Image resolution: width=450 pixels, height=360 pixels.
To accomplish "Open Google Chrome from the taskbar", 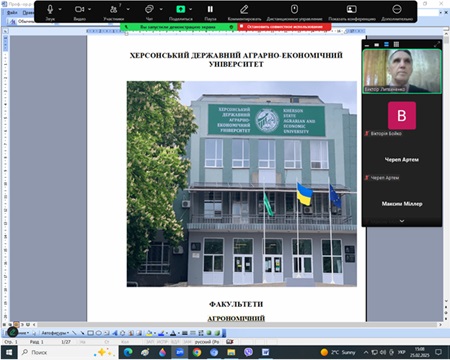I will click(x=197, y=352).
